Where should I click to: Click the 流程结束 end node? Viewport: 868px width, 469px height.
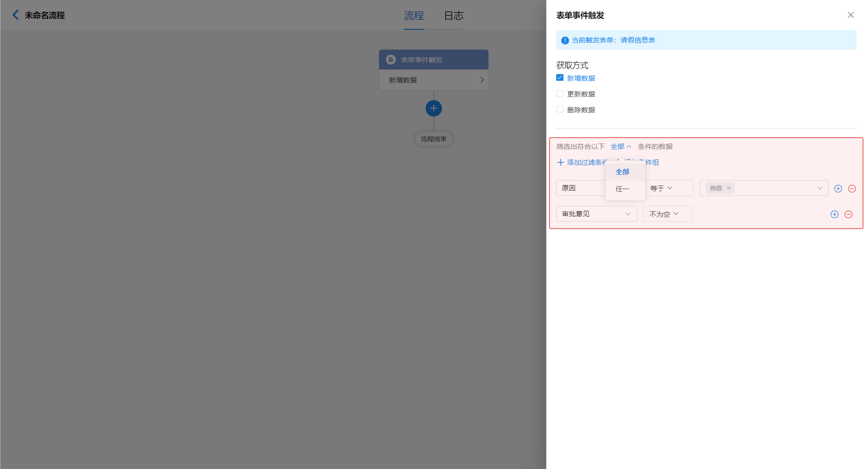pos(433,139)
